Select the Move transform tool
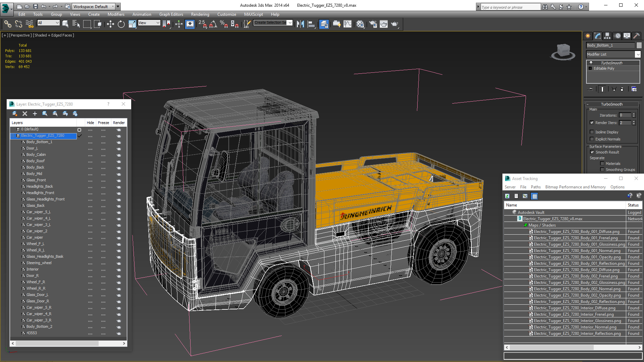The width and height of the screenshot is (644, 362). pos(110,24)
